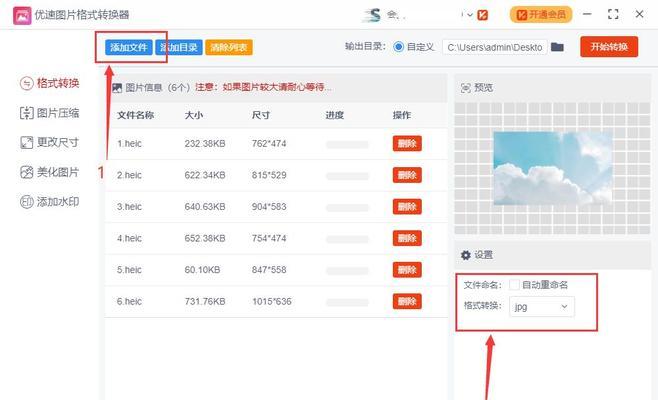This screenshot has width=658, height=400.
Task: Select the 4.heic file name
Action: click(129, 238)
